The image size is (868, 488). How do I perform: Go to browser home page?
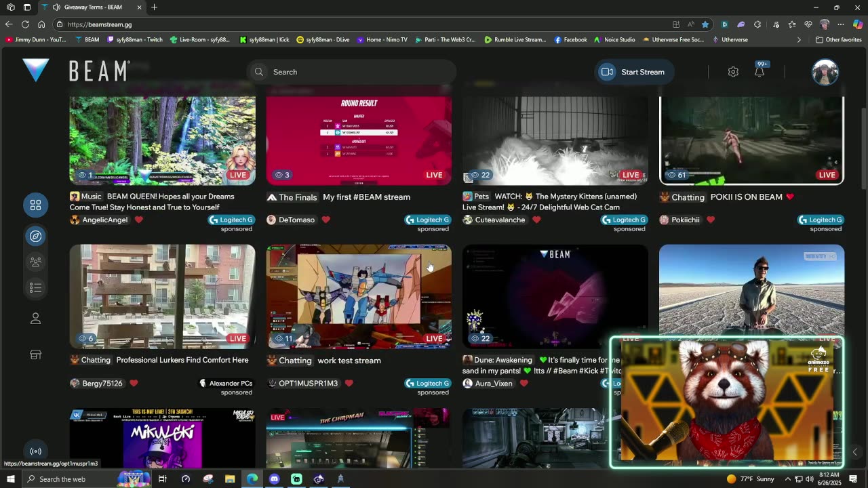point(41,24)
